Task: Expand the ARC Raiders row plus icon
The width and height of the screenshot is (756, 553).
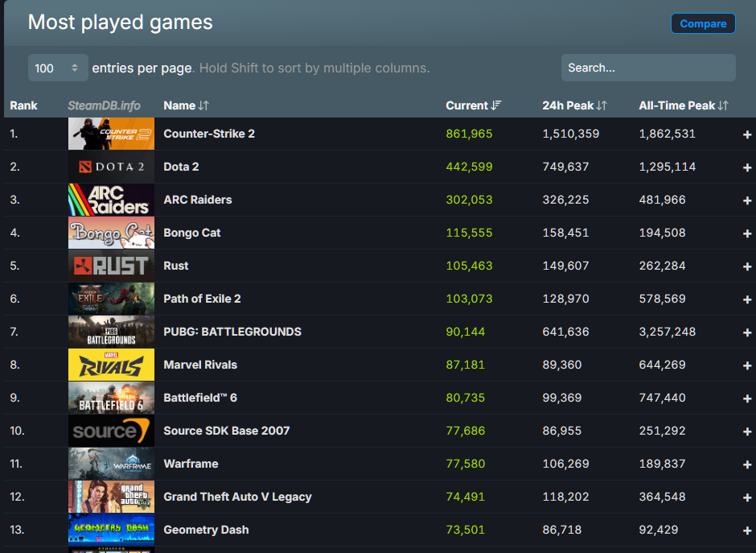Action: (x=747, y=200)
